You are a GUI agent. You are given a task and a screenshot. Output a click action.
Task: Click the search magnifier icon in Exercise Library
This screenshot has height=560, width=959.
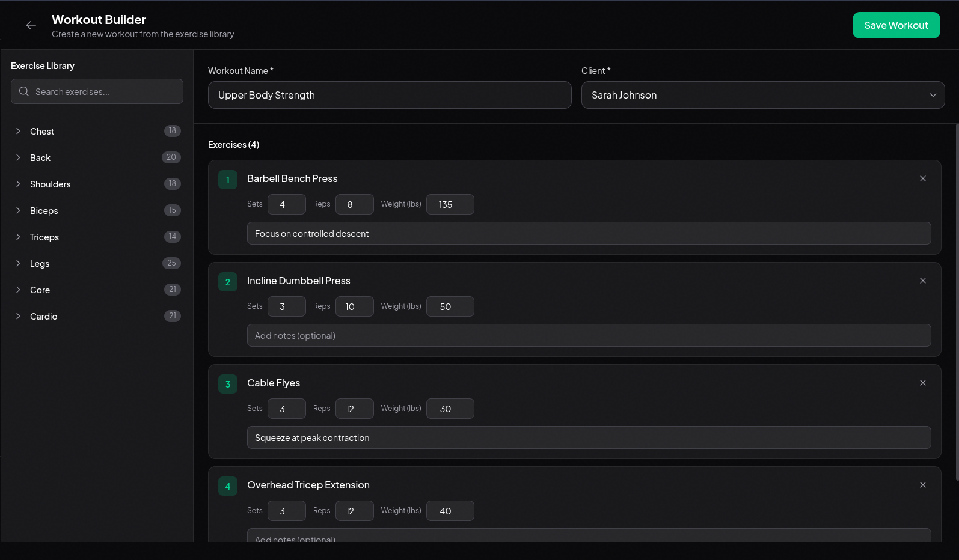pyautogui.click(x=24, y=91)
